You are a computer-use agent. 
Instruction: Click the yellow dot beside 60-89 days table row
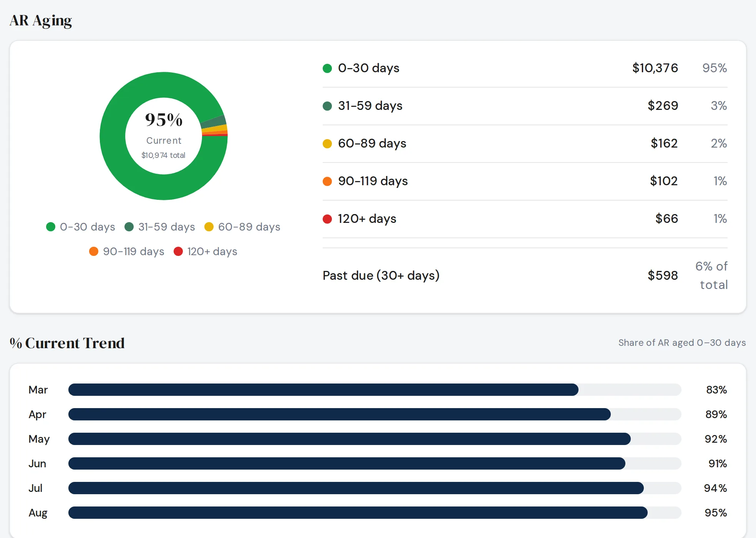point(327,144)
